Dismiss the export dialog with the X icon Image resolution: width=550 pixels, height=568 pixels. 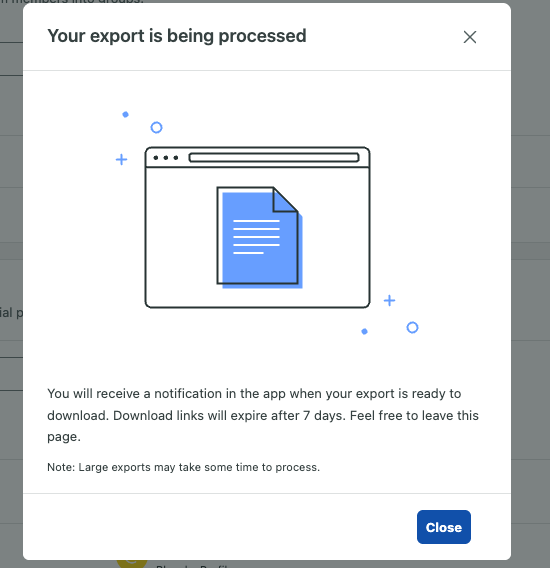pyautogui.click(x=470, y=37)
